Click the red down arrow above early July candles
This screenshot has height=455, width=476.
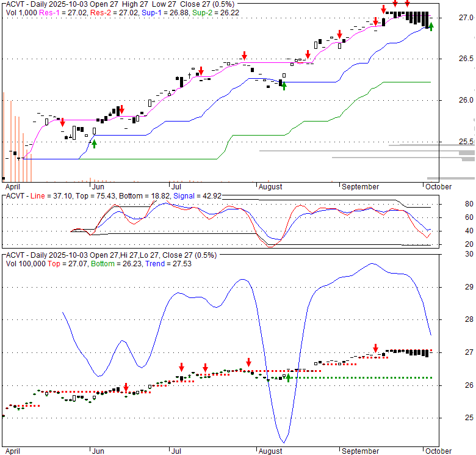(200, 71)
